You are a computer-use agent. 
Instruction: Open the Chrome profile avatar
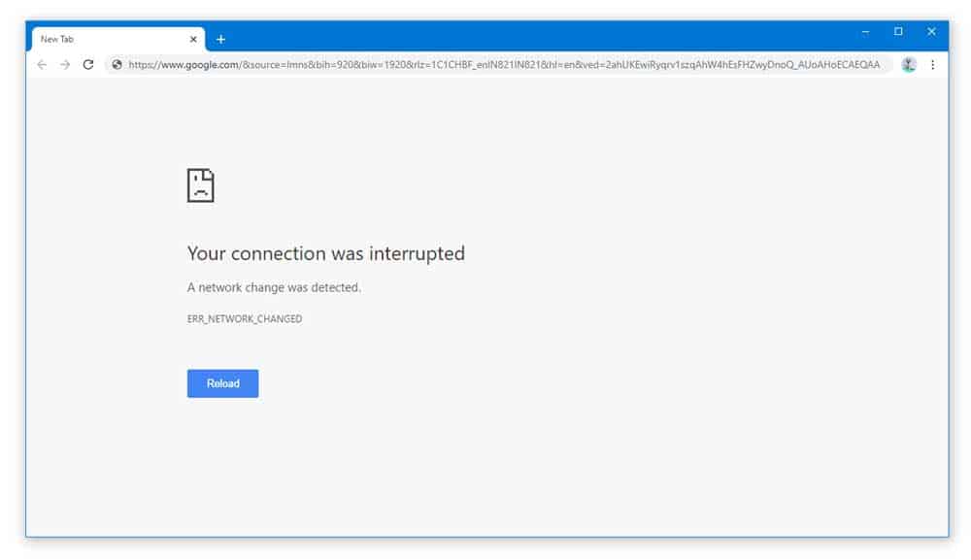tap(908, 64)
